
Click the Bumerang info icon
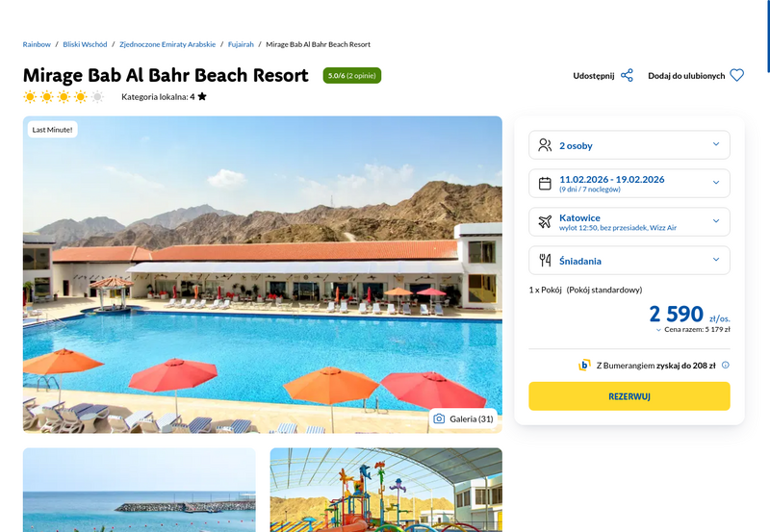(726, 366)
